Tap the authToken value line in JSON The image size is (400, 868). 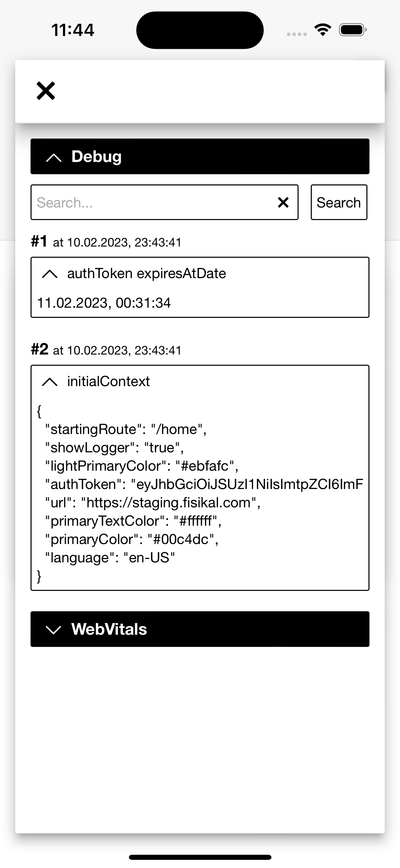[204, 484]
